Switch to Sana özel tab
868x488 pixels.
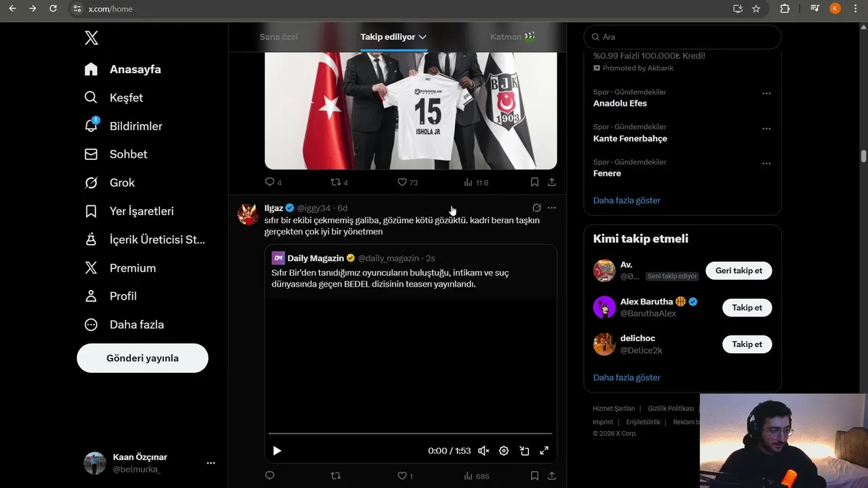click(279, 37)
